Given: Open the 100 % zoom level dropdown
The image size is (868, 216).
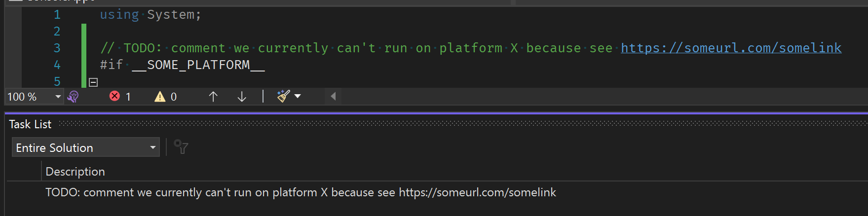Looking at the screenshot, I should click(58, 97).
